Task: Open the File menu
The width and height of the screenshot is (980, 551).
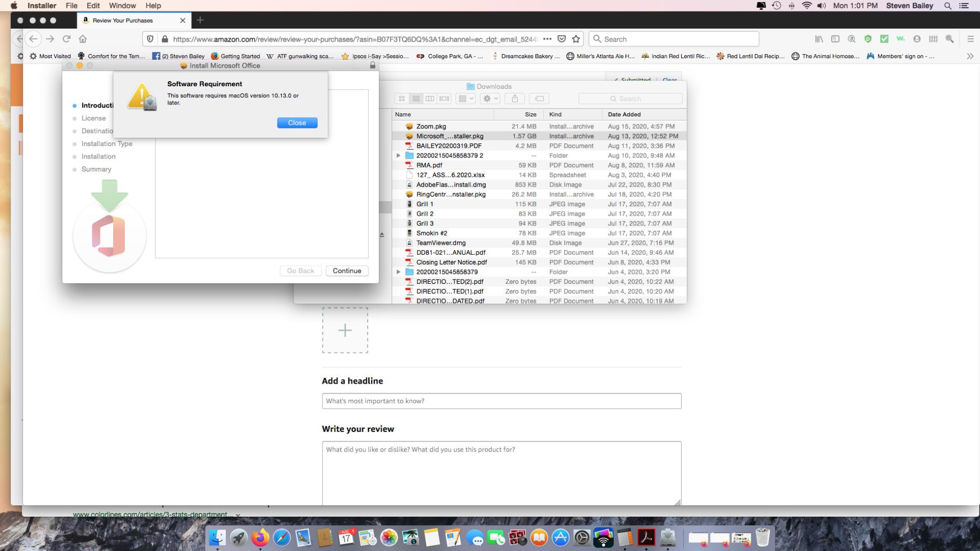Action: (x=71, y=6)
